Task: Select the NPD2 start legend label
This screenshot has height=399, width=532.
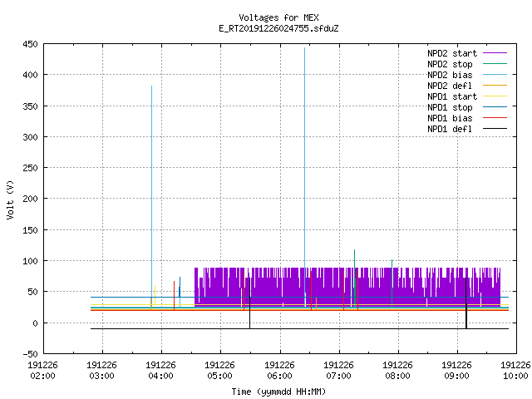Action: (x=452, y=53)
